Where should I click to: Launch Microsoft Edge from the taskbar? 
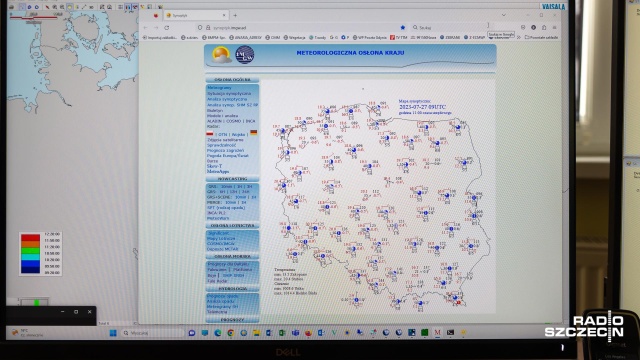pos(218,333)
